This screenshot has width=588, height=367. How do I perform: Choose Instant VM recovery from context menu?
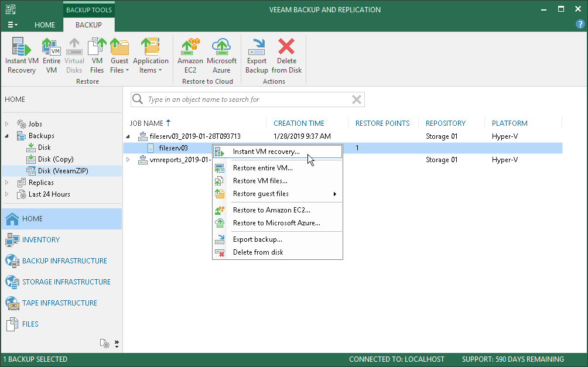pyautogui.click(x=278, y=152)
